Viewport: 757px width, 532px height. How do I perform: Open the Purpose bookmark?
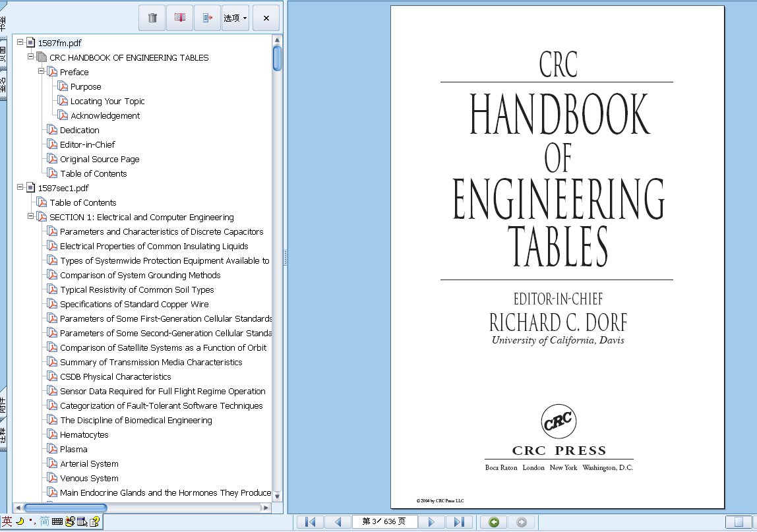(x=86, y=87)
